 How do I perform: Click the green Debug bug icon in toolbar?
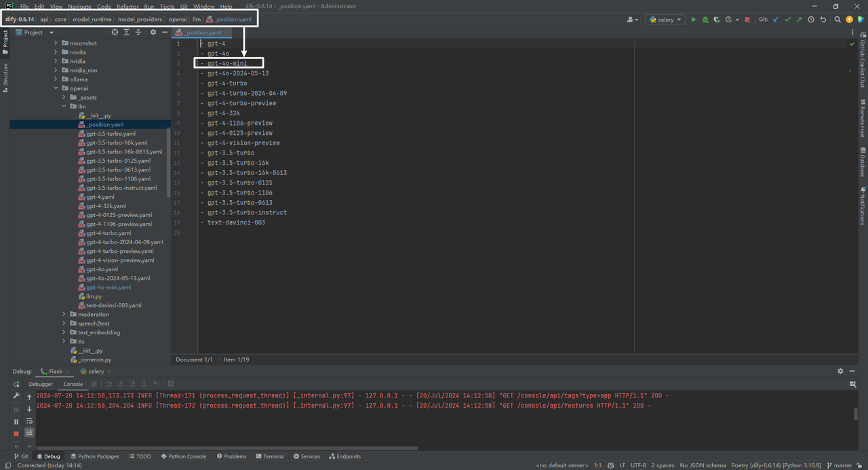(705, 20)
